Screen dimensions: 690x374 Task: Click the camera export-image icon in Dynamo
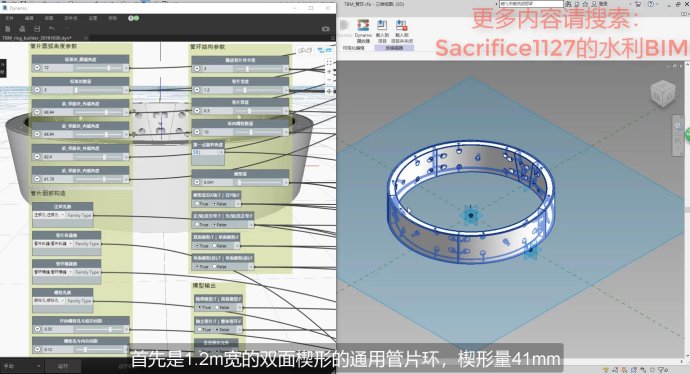(x=326, y=29)
